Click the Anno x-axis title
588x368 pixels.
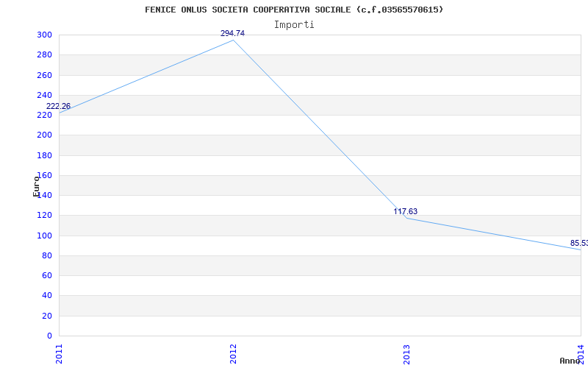tap(570, 361)
